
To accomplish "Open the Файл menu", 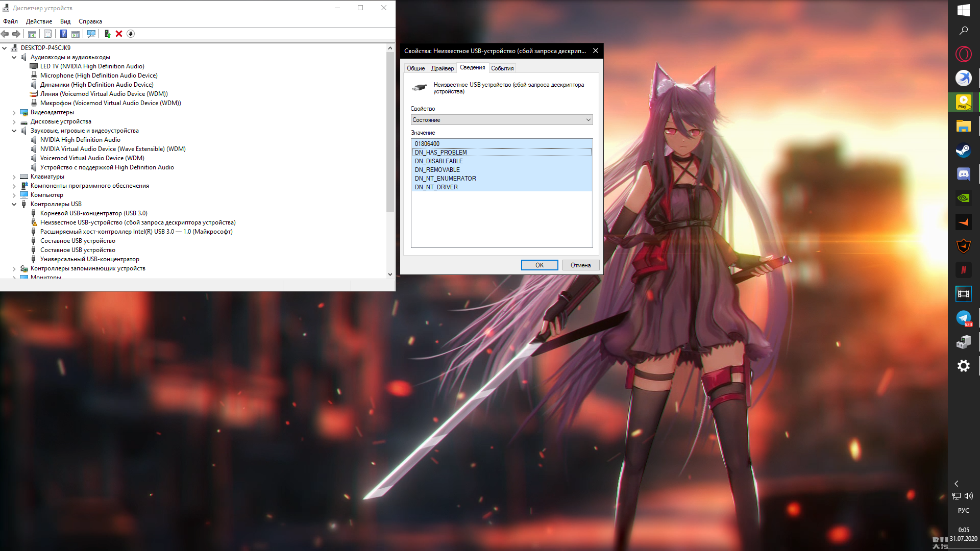I will pyautogui.click(x=10, y=21).
